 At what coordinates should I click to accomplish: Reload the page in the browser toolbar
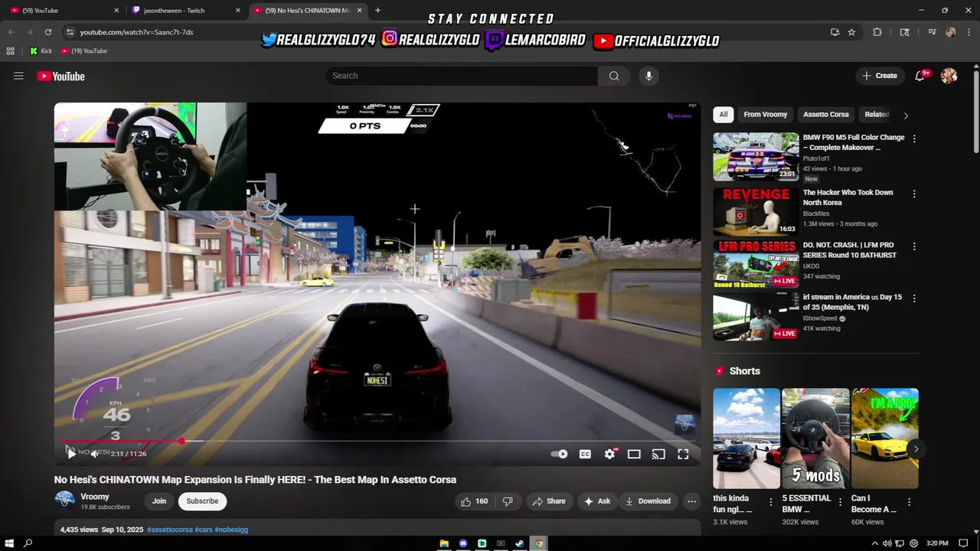click(48, 32)
